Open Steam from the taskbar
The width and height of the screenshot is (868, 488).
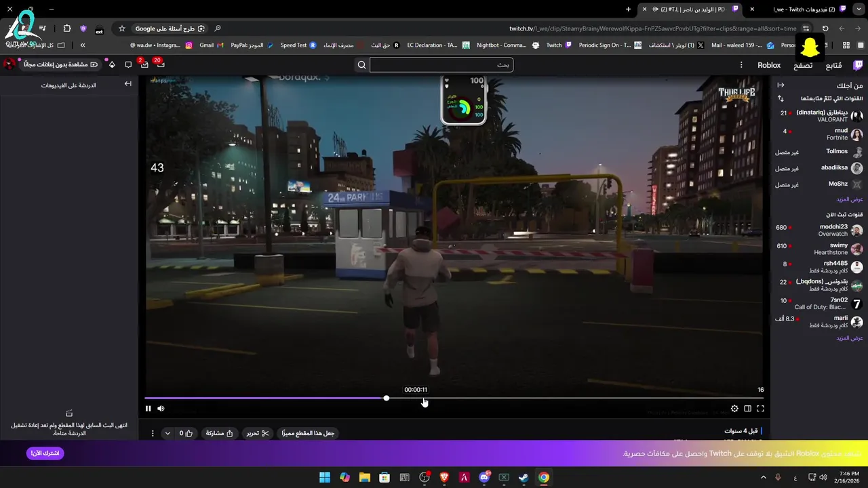524,477
